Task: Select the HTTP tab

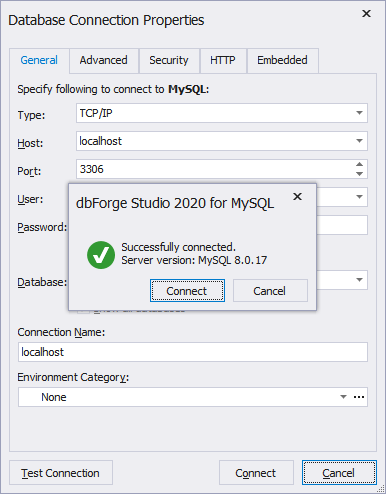Action: (223, 60)
